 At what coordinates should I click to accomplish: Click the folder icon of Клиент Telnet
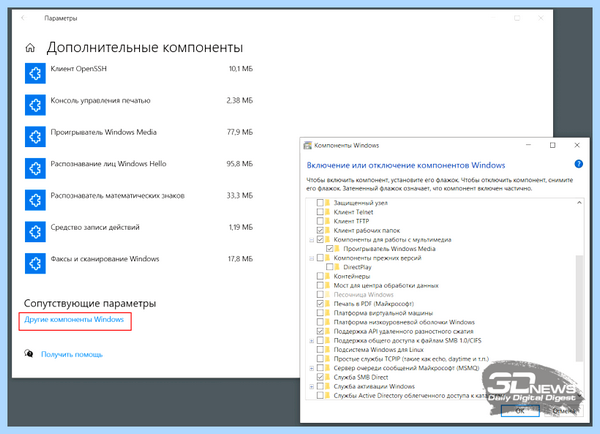pos(328,212)
